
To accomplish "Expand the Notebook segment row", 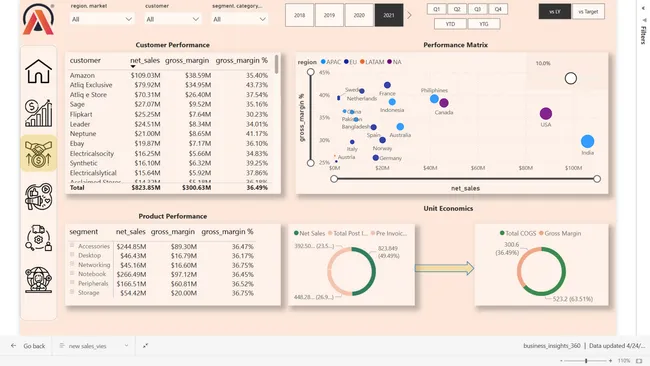I will pyautogui.click(x=72, y=274).
